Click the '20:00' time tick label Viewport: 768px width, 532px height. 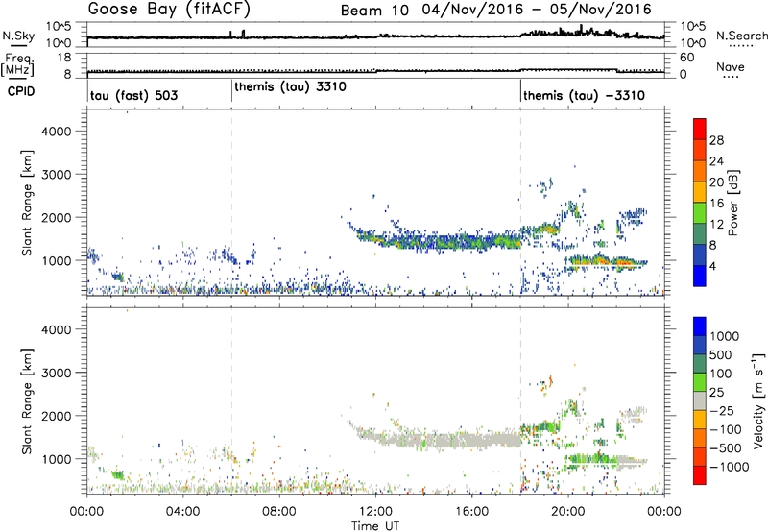(x=567, y=512)
